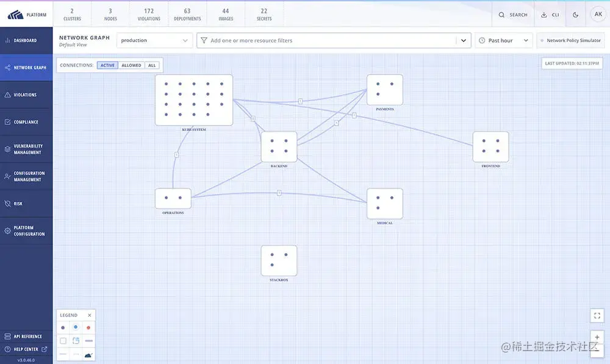Open the Network Graph sidebar item
Viewport: 610px width, 364px height.
[x=26, y=68]
